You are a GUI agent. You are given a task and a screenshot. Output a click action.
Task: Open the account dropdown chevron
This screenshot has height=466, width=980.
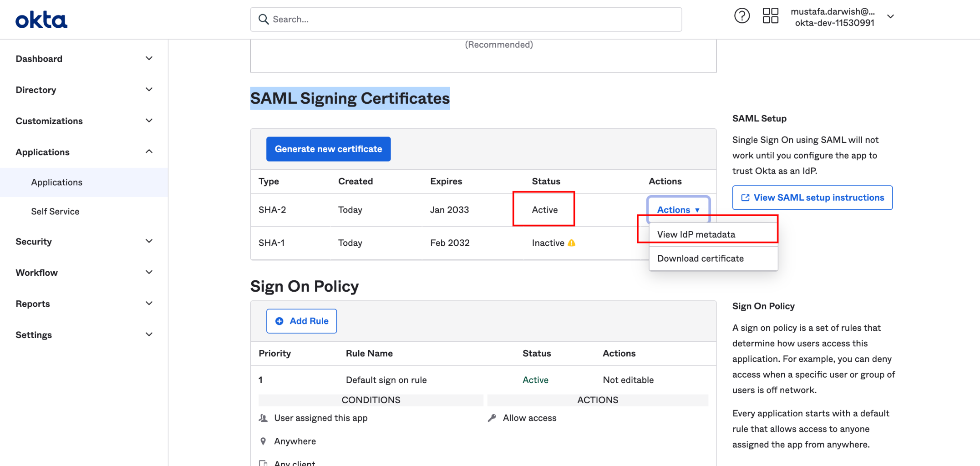pos(891,16)
